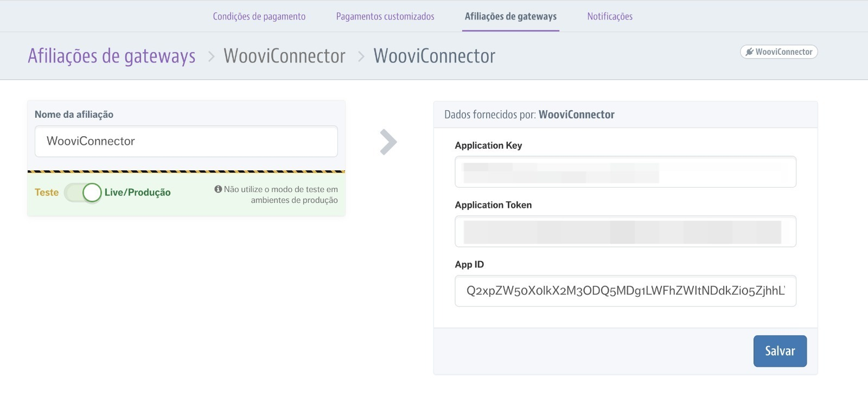868x401 pixels.
Task: Go to the Notificações tab
Action: tap(610, 16)
